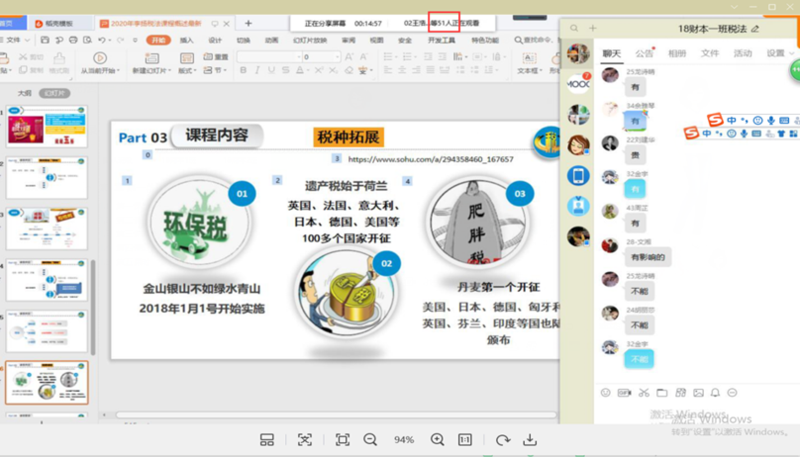Switch to the 公告 tab in QQ group

point(644,53)
